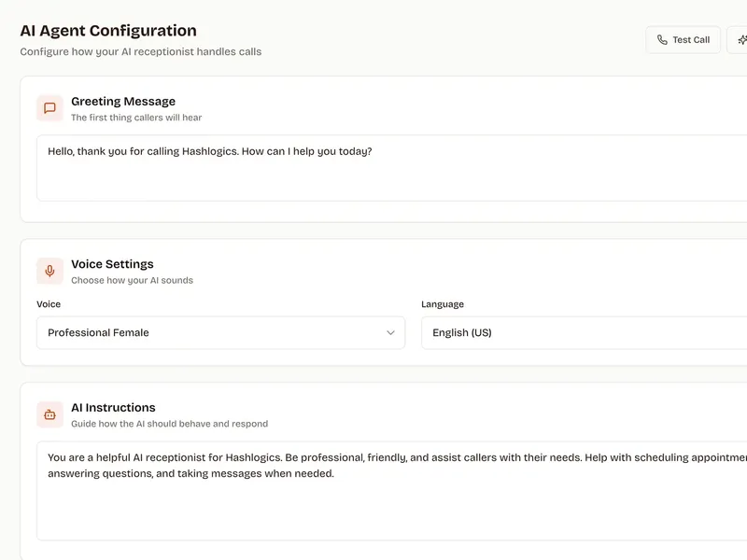Screen dimensions: 747x560
Task: Click 'Configure how your AI receptionist handles calls'
Action: (141, 51)
